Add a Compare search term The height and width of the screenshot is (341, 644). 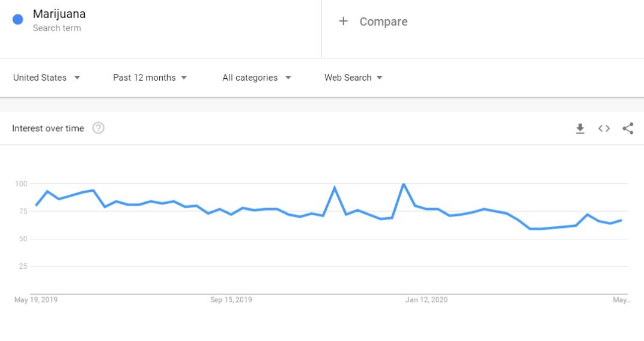[x=384, y=22]
